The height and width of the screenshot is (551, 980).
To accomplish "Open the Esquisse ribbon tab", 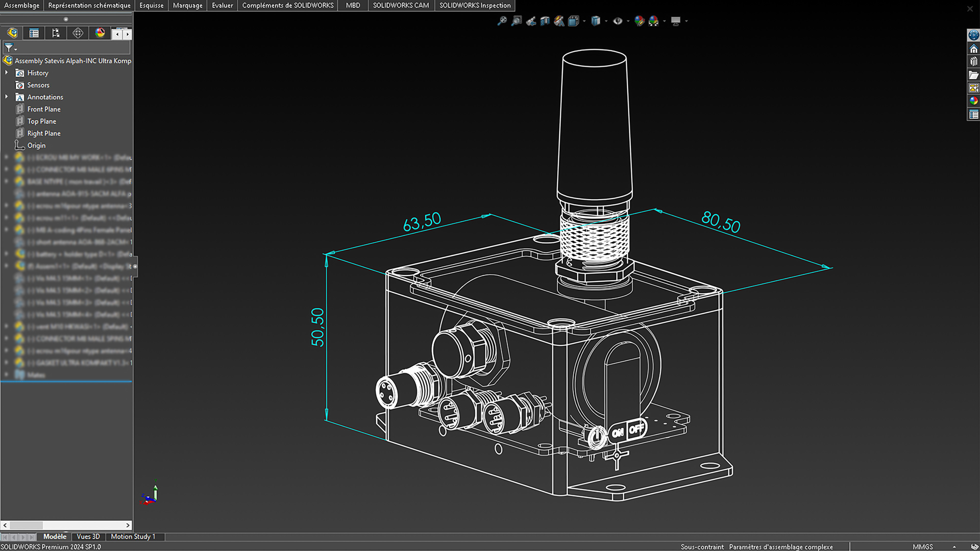I will 151,5.
